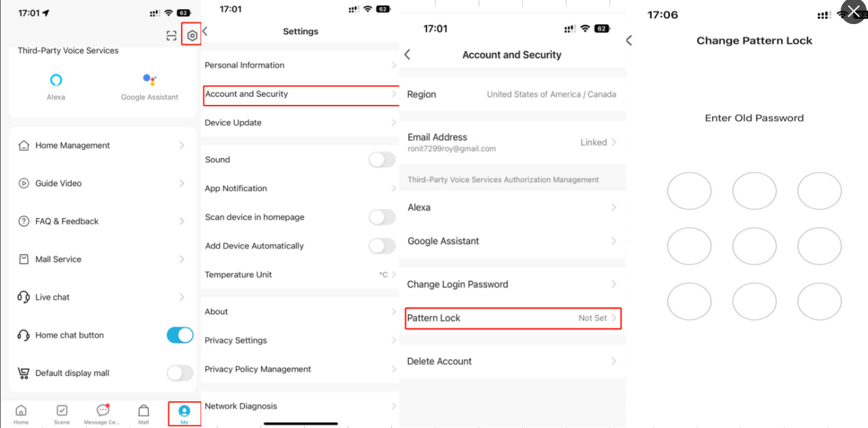868x428 pixels.
Task: Expand the Temperature Unit °C option
Action: click(388, 275)
